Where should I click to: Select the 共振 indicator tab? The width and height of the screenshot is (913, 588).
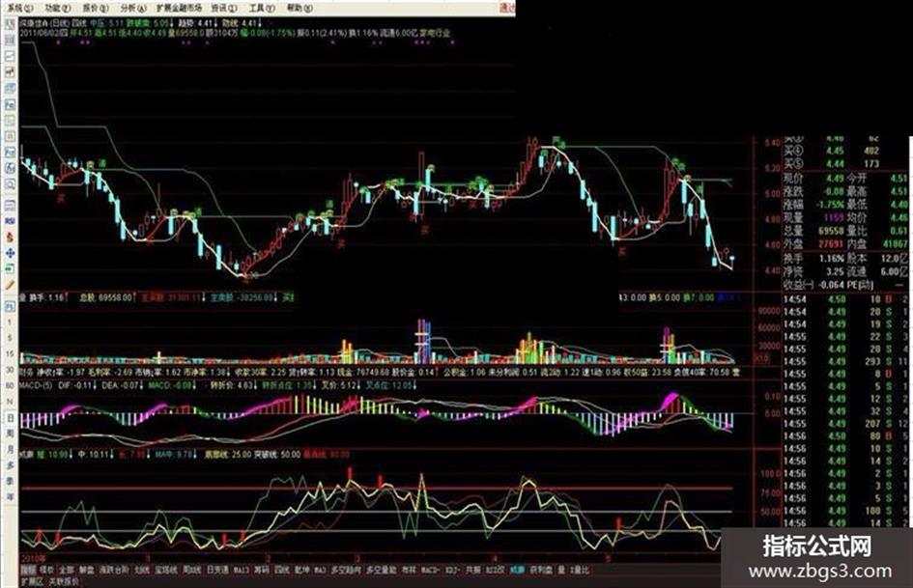click(x=472, y=570)
